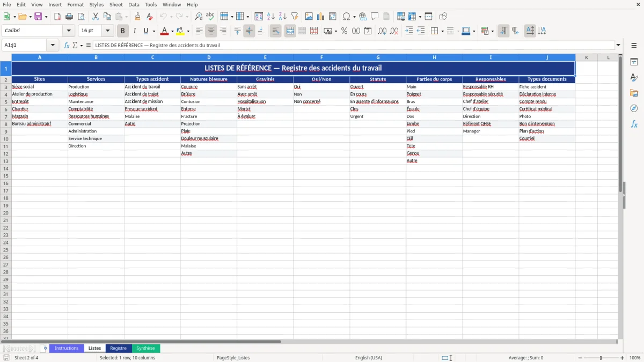644x362 pixels.
Task: Toggle Underline formatting
Action: pos(145,31)
